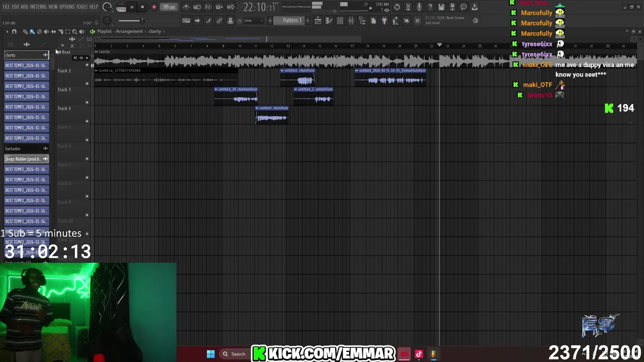Open the project picker copy icon
This screenshot has width=644, height=362.
pyautogui.click(x=373, y=21)
